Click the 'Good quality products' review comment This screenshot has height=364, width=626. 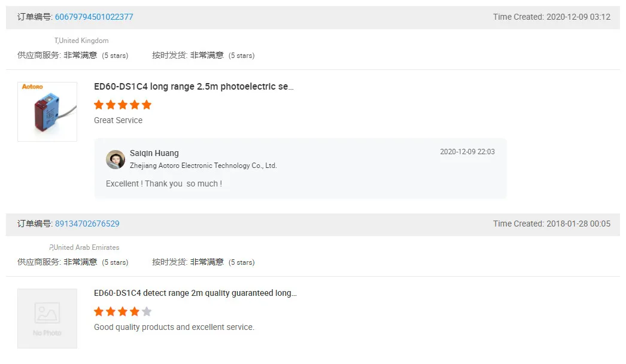174,327
